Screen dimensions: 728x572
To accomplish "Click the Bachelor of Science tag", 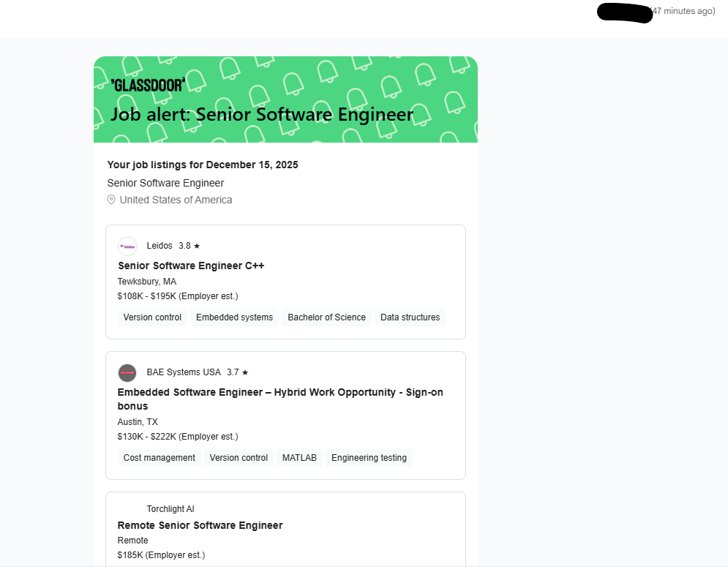I will [x=326, y=317].
